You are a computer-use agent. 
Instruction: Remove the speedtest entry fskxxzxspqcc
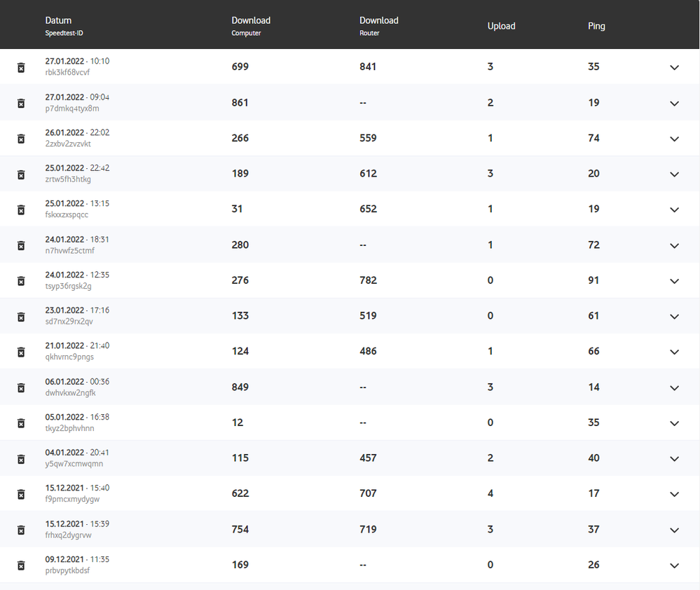21,210
